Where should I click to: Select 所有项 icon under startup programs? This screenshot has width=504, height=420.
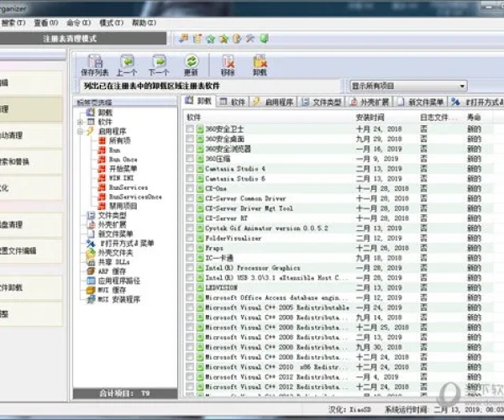(102, 140)
